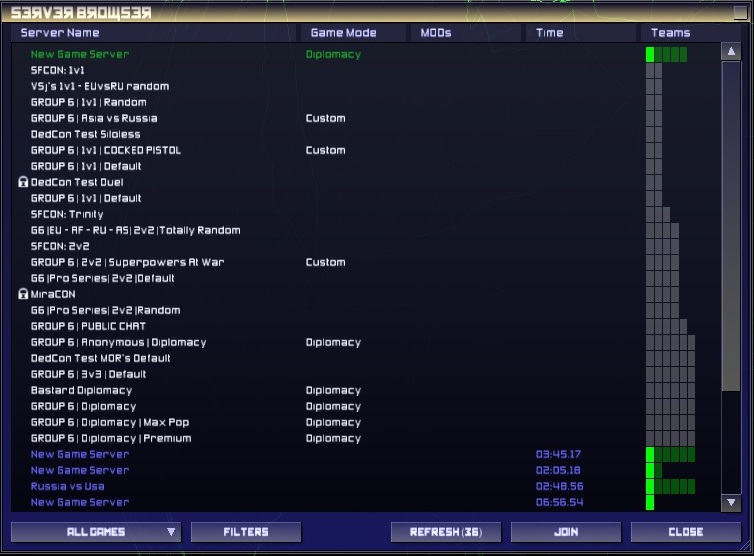Viewport: 754px width, 556px height.
Task: Select GROUP 6 | Diplomacy | Premium server
Action: [x=111, y=438]
